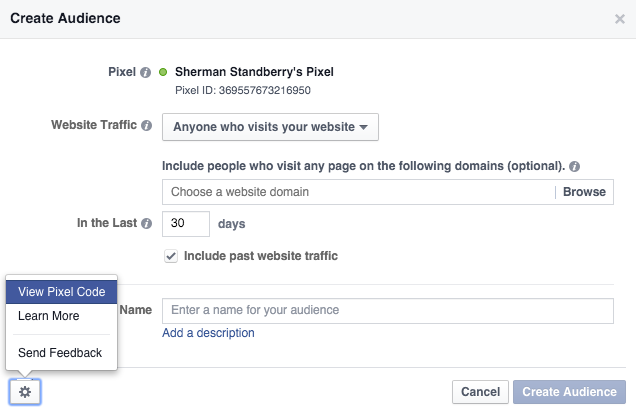Toggle Include past website traffic checkbox
636x412 pixels.
[171, 256]
